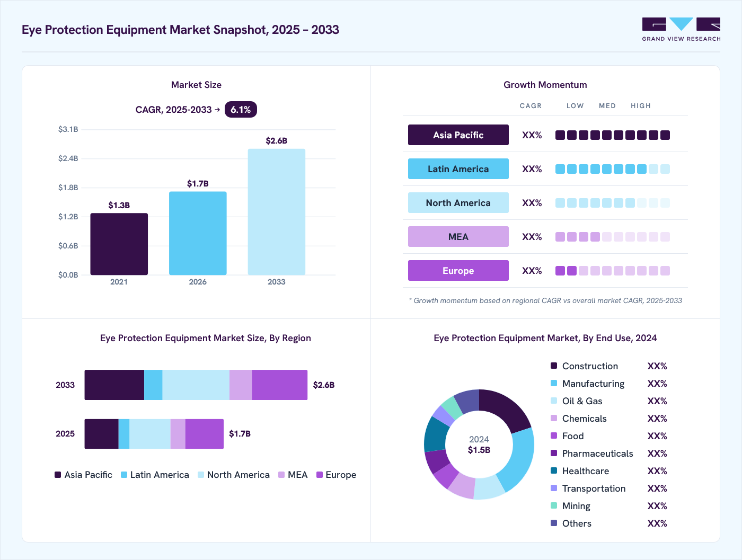Click the '$3.1B' y-axis label

(x=68, y=129)
